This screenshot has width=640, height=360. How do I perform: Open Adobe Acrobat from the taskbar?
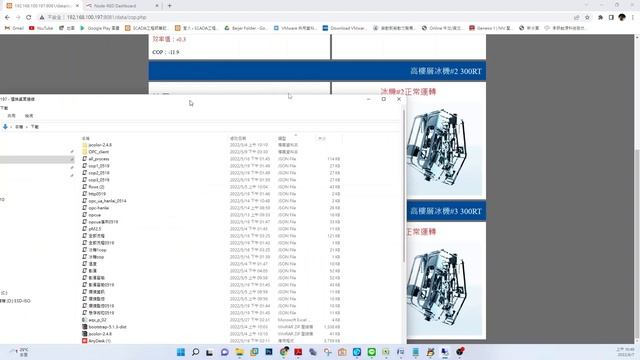(298, 352)
